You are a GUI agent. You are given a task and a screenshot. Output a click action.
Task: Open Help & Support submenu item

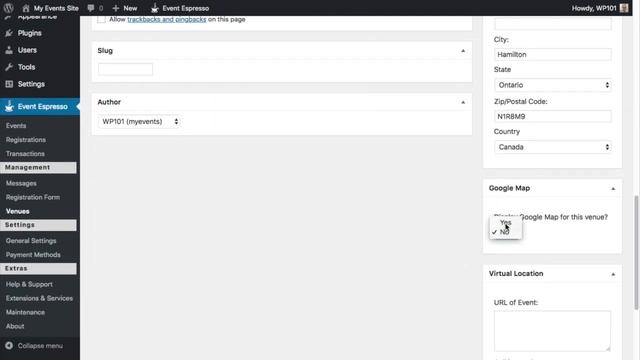click(x=29, y=284)
